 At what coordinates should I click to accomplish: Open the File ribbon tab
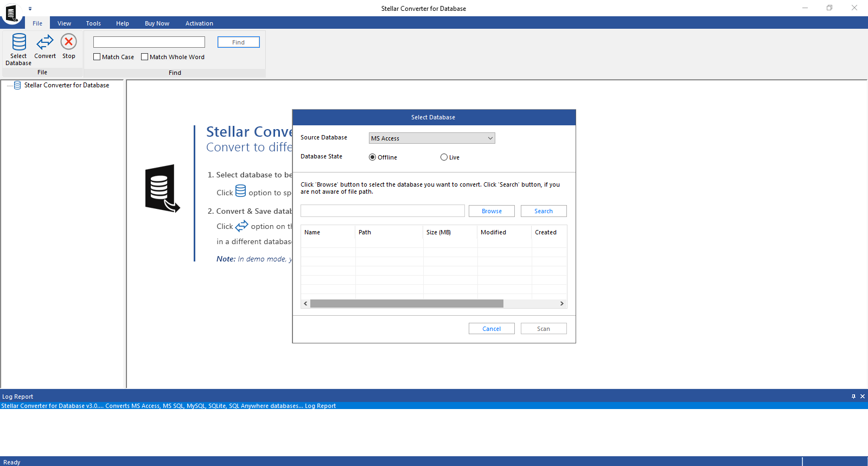37,23
